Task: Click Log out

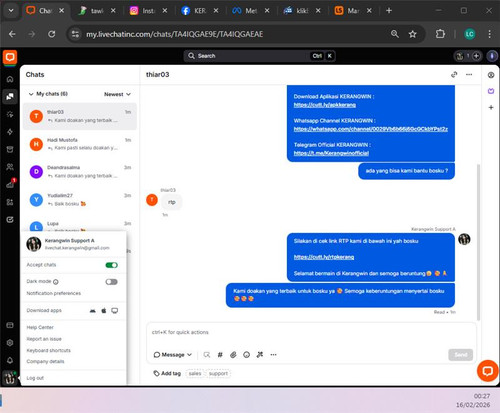Action: pyautogui.click(x=35, y=378)
